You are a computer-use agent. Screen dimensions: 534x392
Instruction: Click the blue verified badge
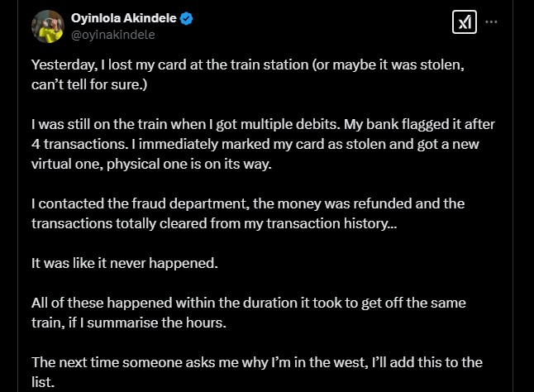point(189,18)
